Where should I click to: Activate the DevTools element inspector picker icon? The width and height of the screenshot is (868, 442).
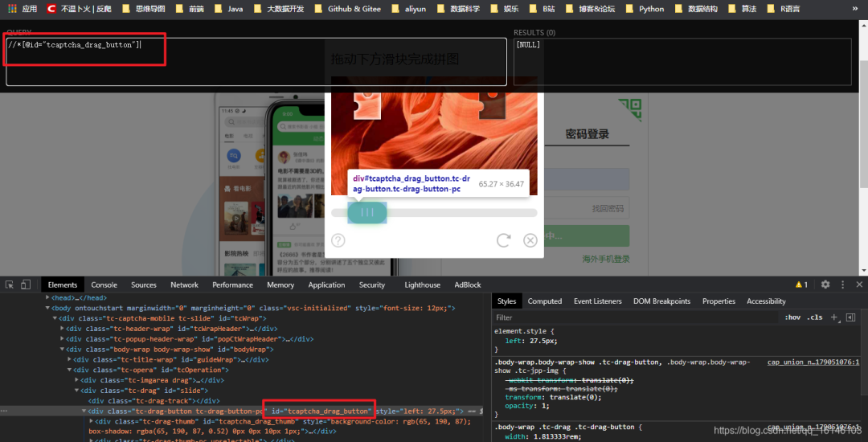(x=10, y=284)
